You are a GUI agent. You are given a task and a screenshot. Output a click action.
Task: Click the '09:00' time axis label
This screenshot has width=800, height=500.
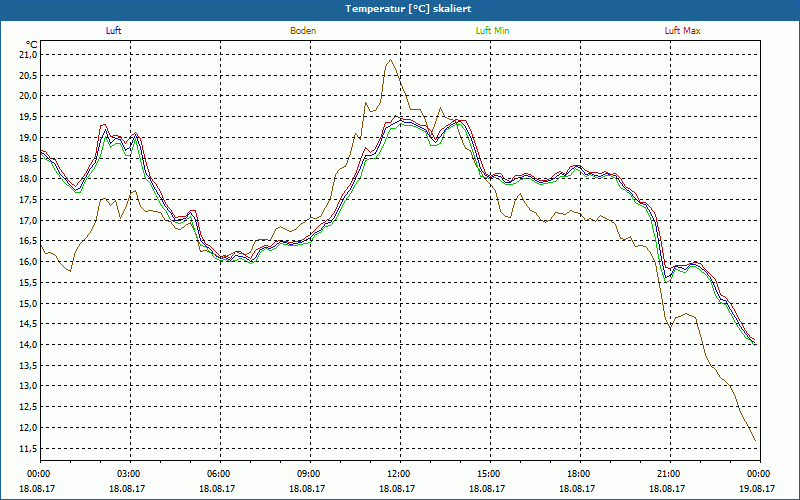pos(310,474)
